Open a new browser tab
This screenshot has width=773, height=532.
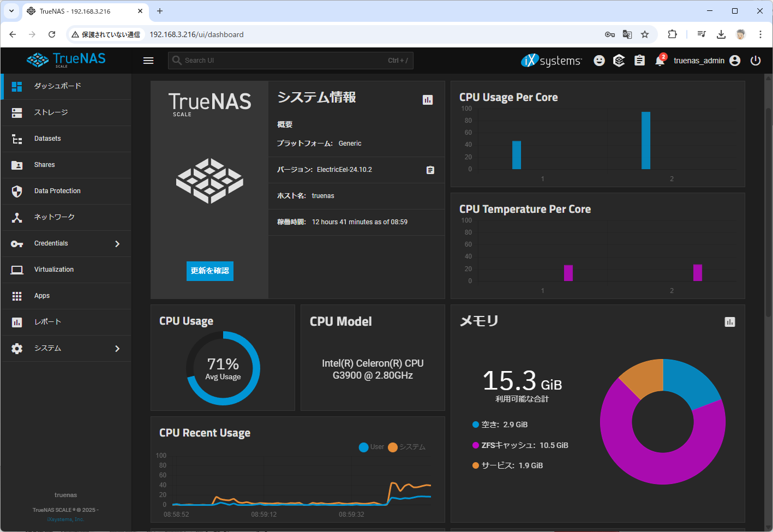pos(160,11)
